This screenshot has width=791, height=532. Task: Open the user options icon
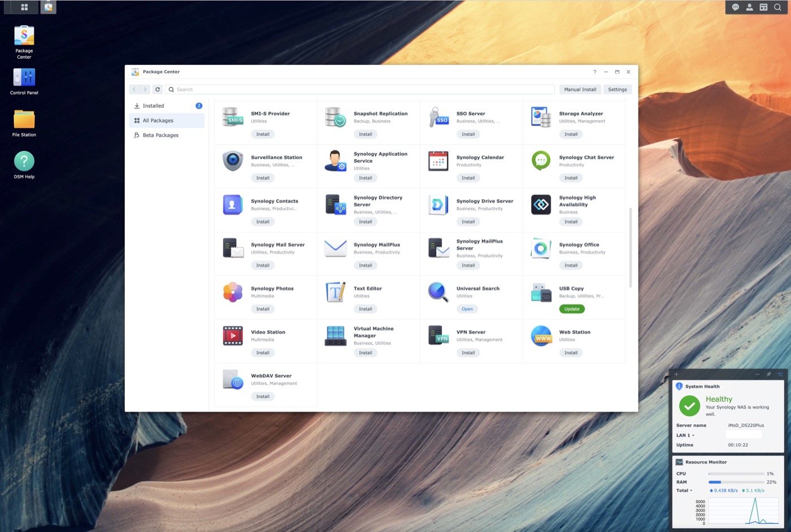coord(749,7)
